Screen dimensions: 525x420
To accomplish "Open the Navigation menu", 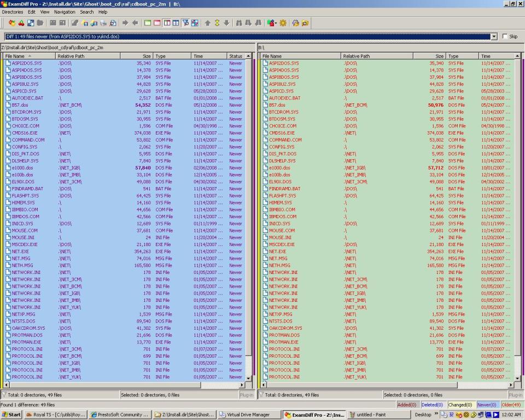I will click(x=65, y=12).
